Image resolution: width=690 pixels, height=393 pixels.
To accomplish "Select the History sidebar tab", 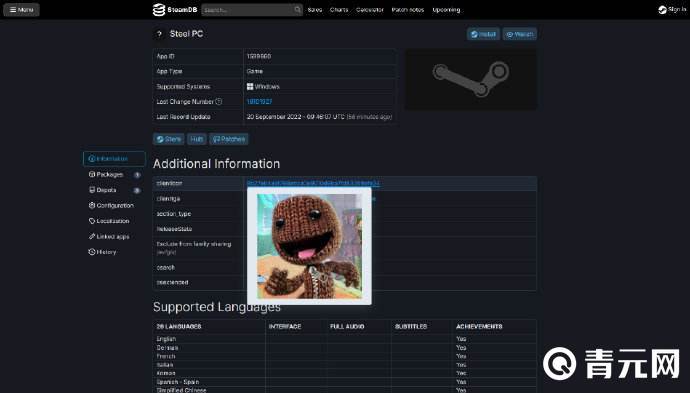I will click(114, 252).
